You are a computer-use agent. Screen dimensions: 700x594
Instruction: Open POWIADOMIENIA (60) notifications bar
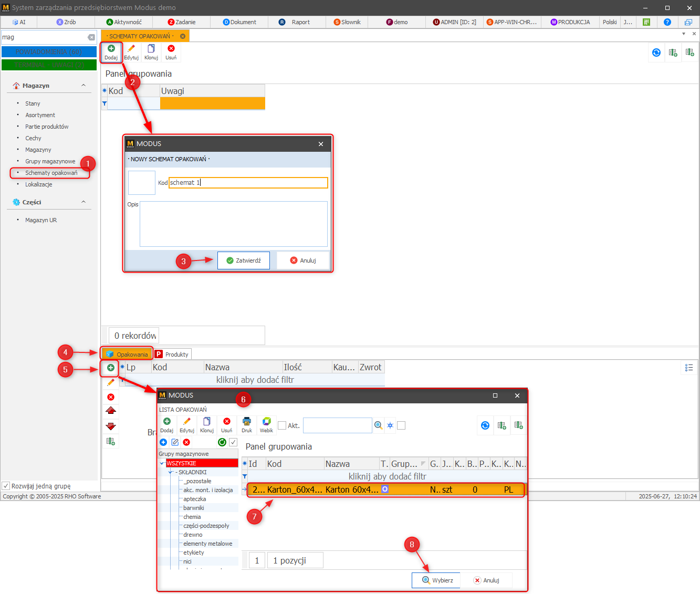(49, 52)
